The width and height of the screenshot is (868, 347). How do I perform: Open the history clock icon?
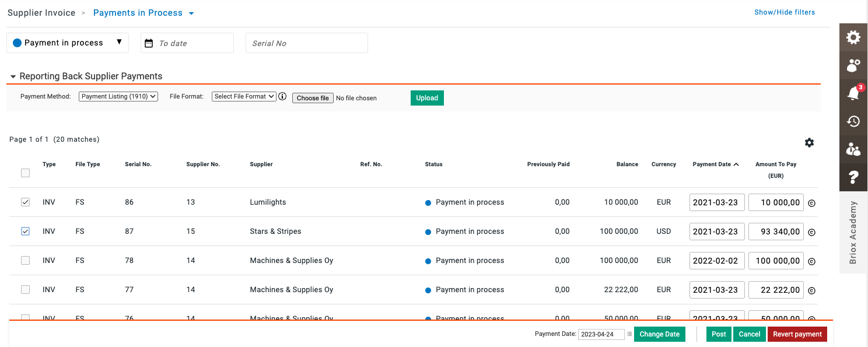coord(853,121)
